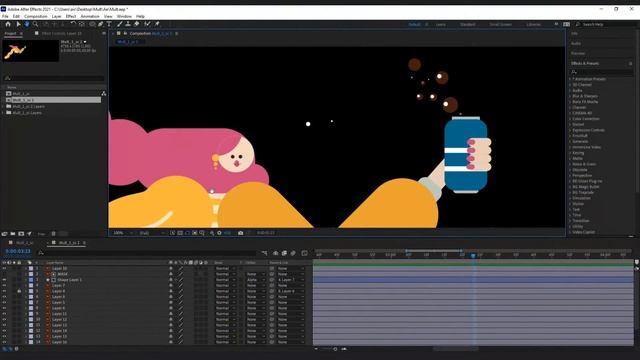Click the Effects & Presets search field
The height and width of the screenshot is (360, 640).
click(602, 72)
